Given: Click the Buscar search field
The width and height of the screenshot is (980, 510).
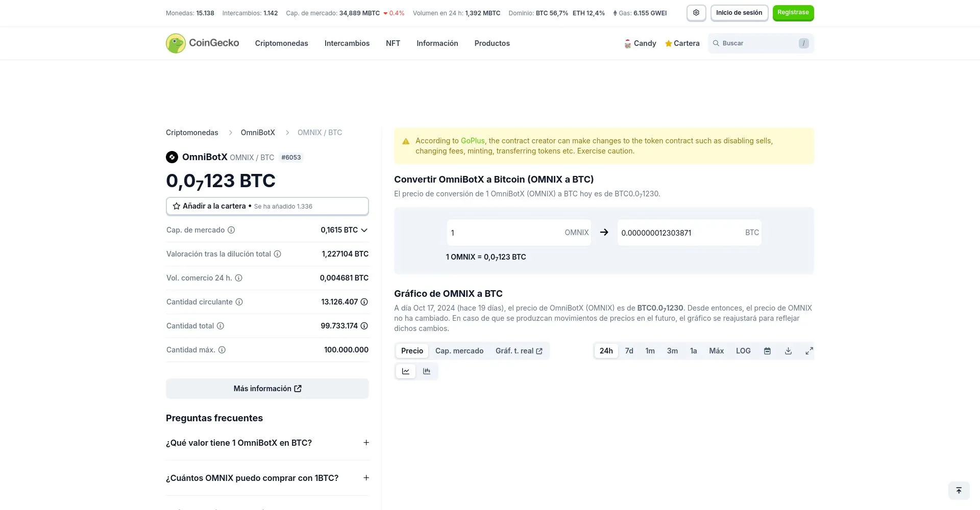Looking at the screenshot, I should point(761,43).
